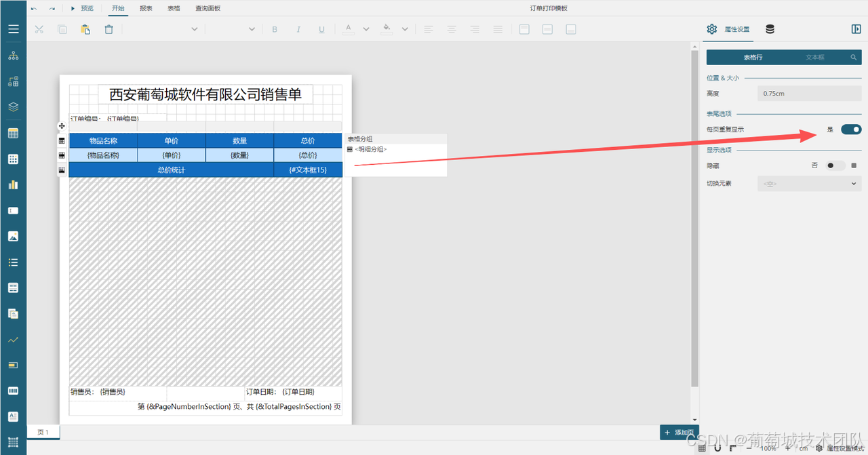Toggle snap magnet in status bar

[717, 448]
